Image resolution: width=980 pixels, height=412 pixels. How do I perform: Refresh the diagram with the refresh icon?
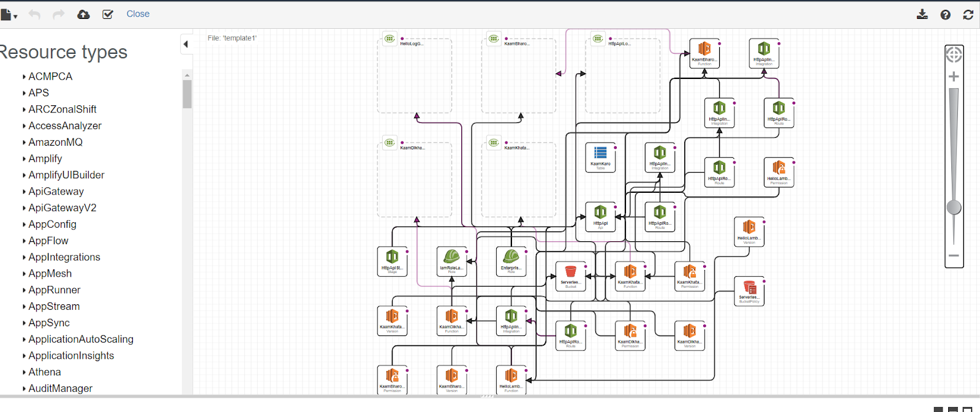[968, 14]
